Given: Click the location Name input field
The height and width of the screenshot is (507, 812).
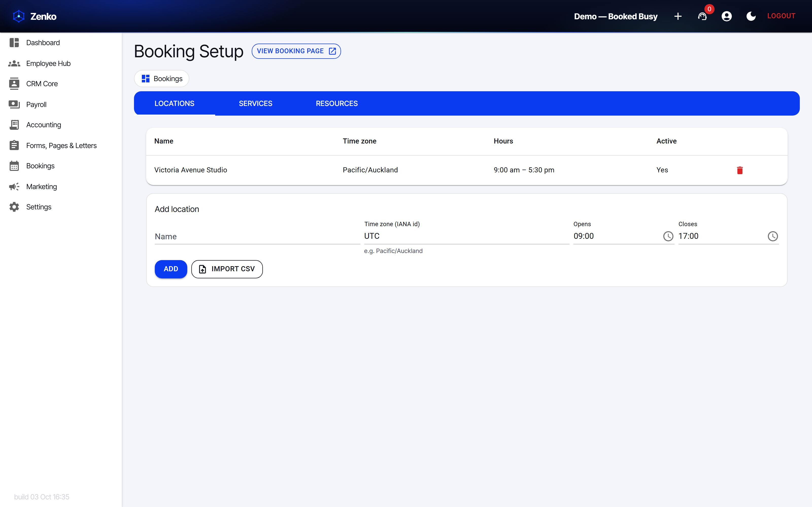Looking at the screenshot, I should pyautogui.click(x=257, y=237).
